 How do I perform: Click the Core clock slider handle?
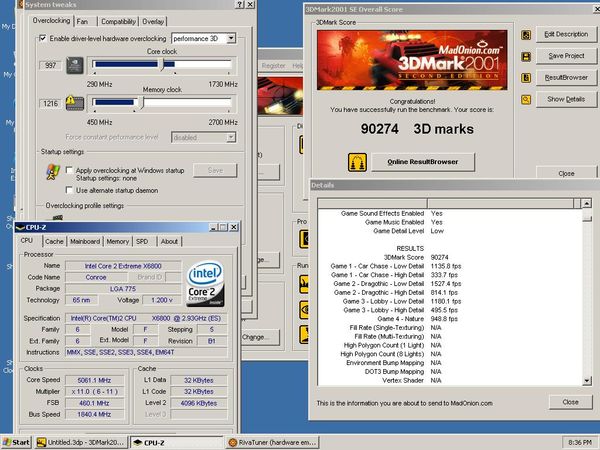[x=163, y=64]
